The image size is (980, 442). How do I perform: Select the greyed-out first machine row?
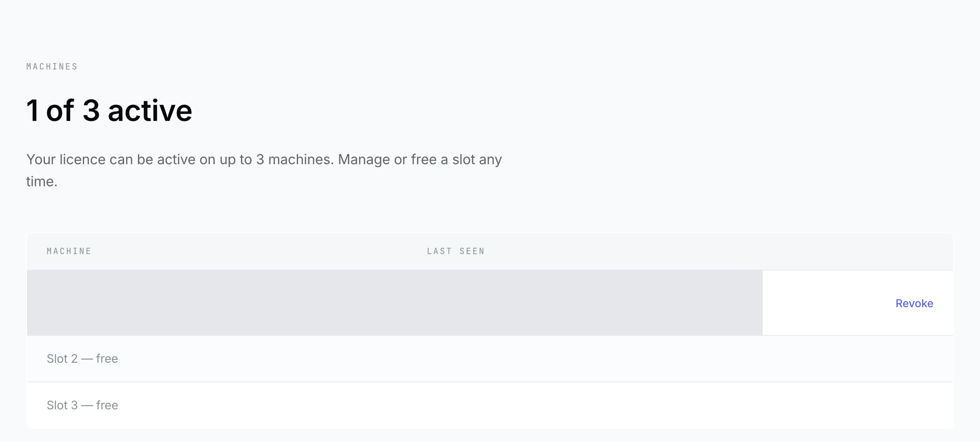[x=394, y=303]
